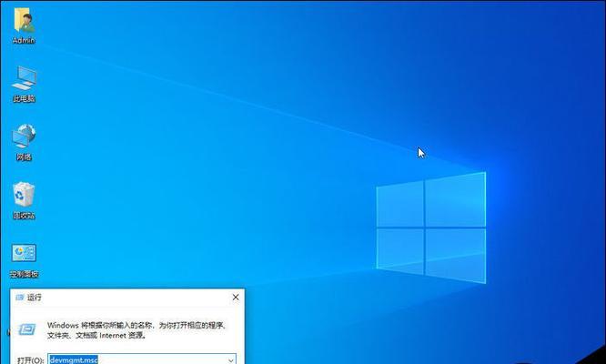The image size is (606, 364).
Task: Click the '网络' text label under the globe
Action: point(24,157)
